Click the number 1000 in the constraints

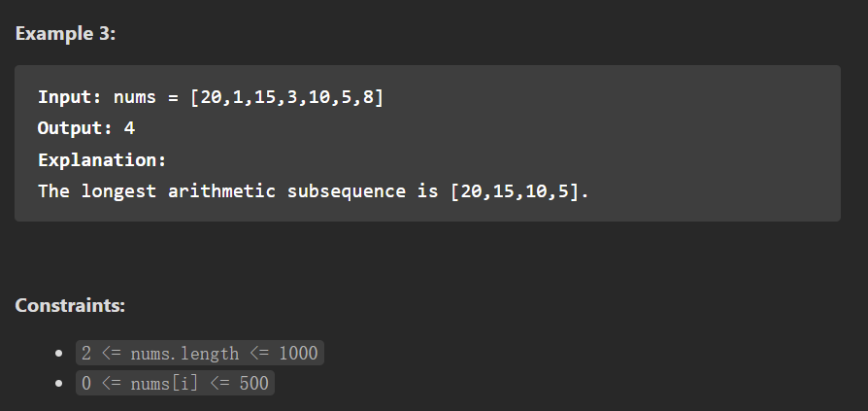click(297, 353)
